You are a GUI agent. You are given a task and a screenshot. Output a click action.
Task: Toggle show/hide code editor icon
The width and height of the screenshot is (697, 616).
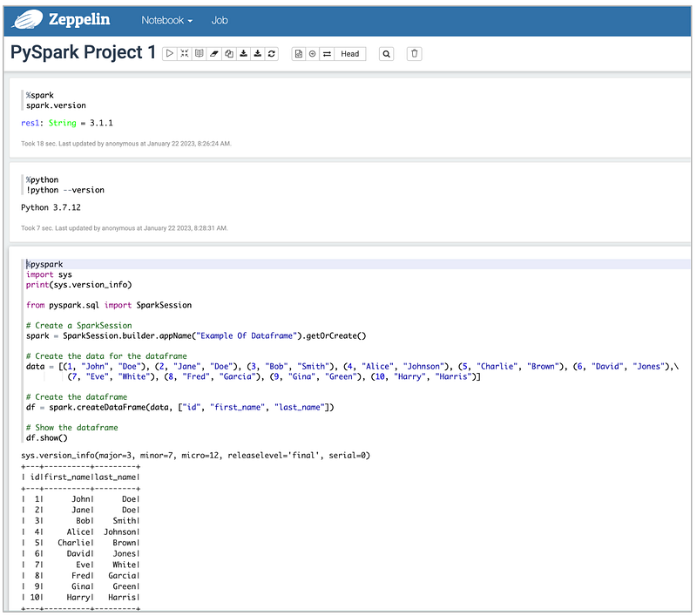point(185,54)
